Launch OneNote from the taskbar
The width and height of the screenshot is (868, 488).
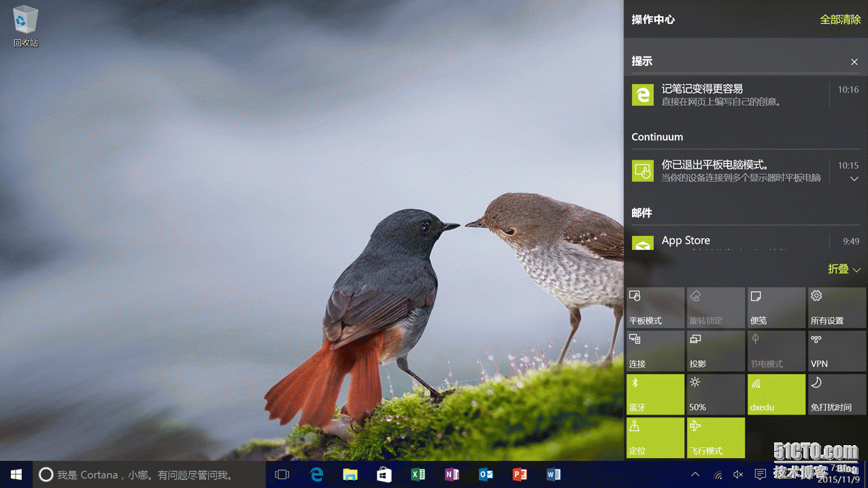pyautogui.click(x=452, y=474)
